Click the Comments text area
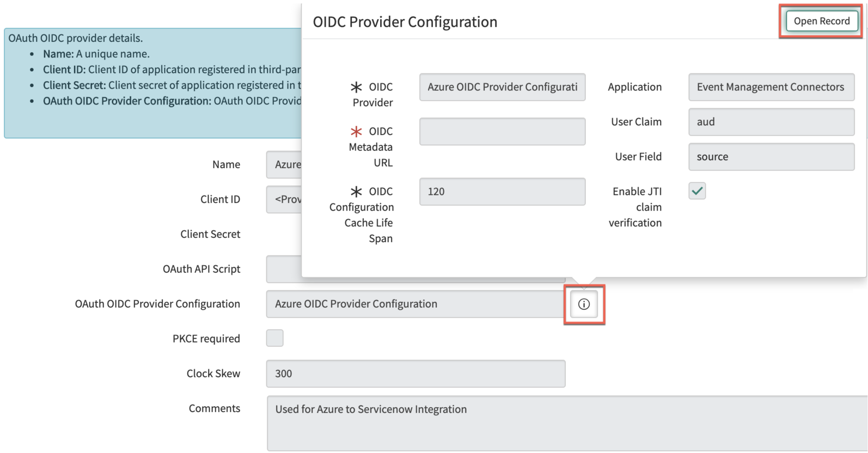Screen dimensions: 868x453 (567, 424)
